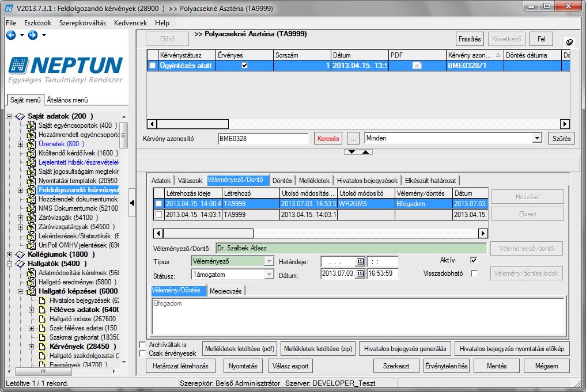Click the left-pointing panel collapse arrow

pos(132,203)
